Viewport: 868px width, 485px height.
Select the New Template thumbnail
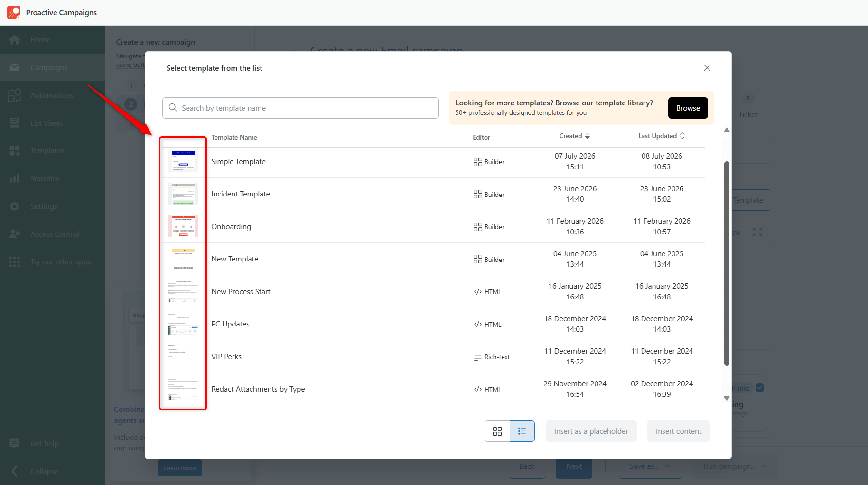point(184,259)
